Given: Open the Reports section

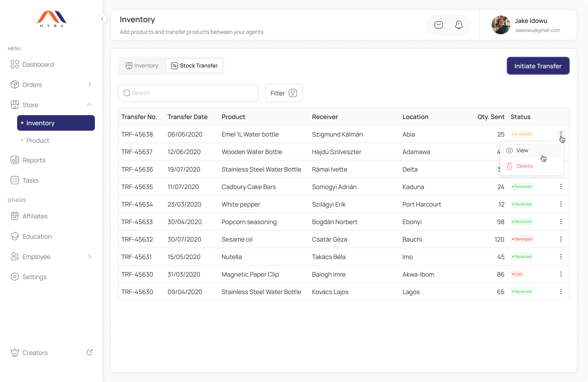Looking at the screenshot, I should tap(33, 160).
